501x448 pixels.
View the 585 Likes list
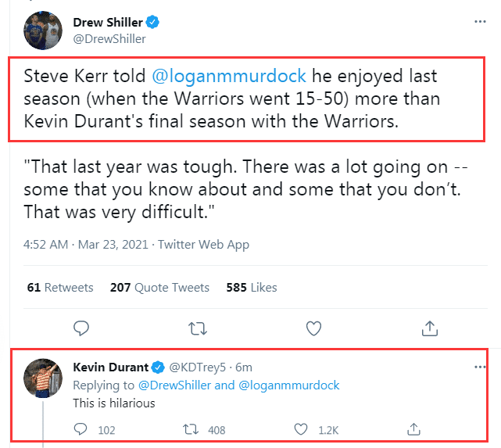point(252,287)
